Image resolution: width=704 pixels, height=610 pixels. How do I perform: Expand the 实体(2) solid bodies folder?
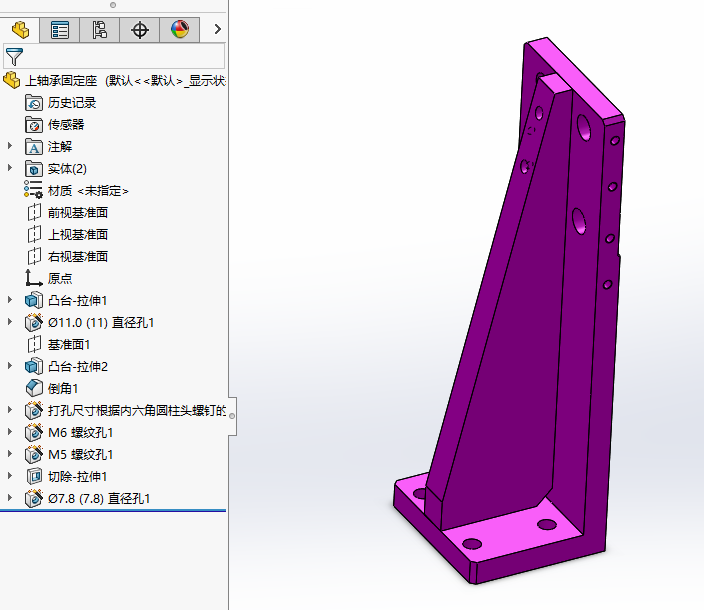point(10,168)
